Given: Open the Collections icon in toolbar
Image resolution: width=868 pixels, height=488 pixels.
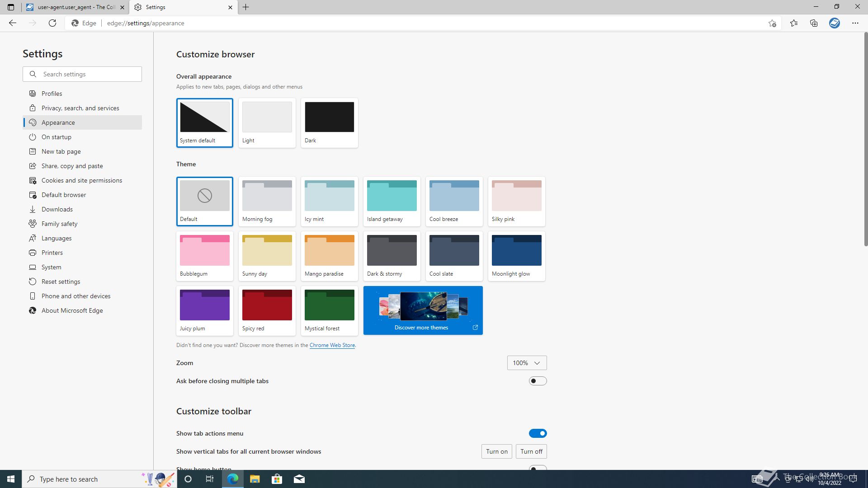Looking at the screenshot, I should (x=814, y=23).
